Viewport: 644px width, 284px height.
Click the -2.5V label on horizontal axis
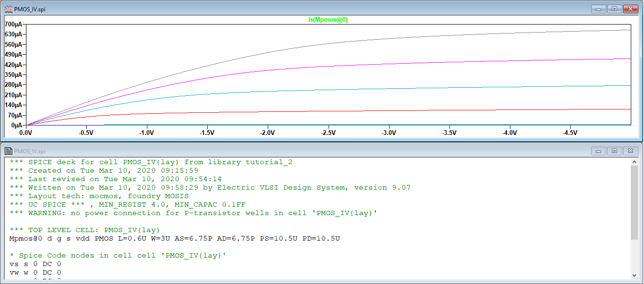point(328,133)
